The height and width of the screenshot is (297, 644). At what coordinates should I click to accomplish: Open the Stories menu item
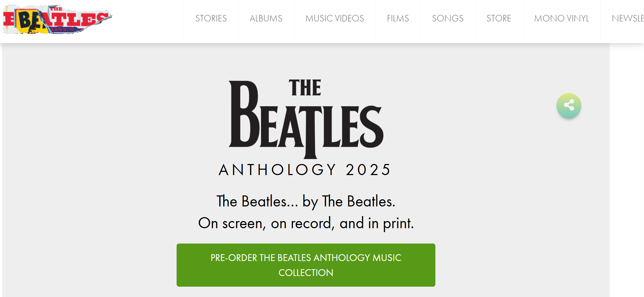pyautogui.click(x=211, y=19)
